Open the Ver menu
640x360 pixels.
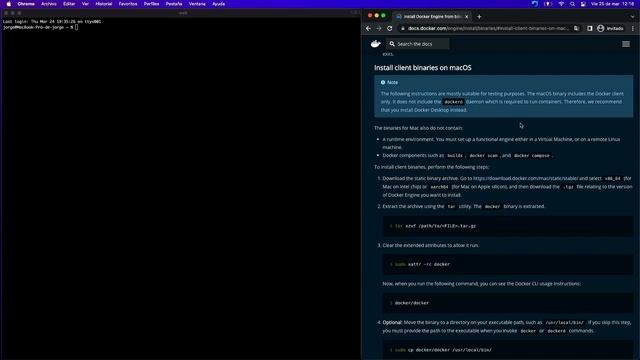(x=85, y=4)
